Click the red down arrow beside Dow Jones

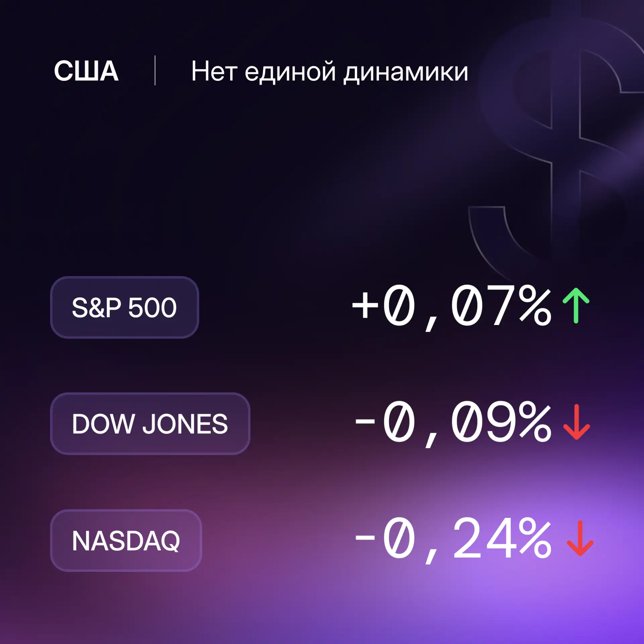[576, 422]
